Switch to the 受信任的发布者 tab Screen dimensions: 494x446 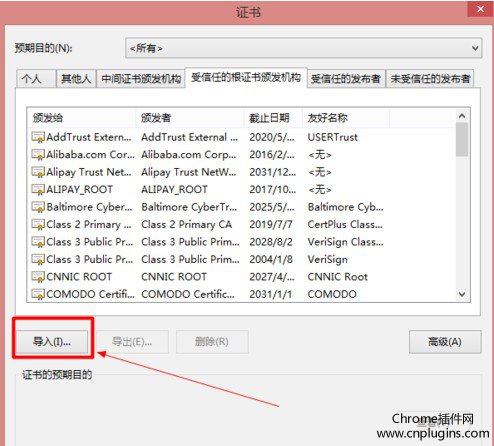point(346,79)
